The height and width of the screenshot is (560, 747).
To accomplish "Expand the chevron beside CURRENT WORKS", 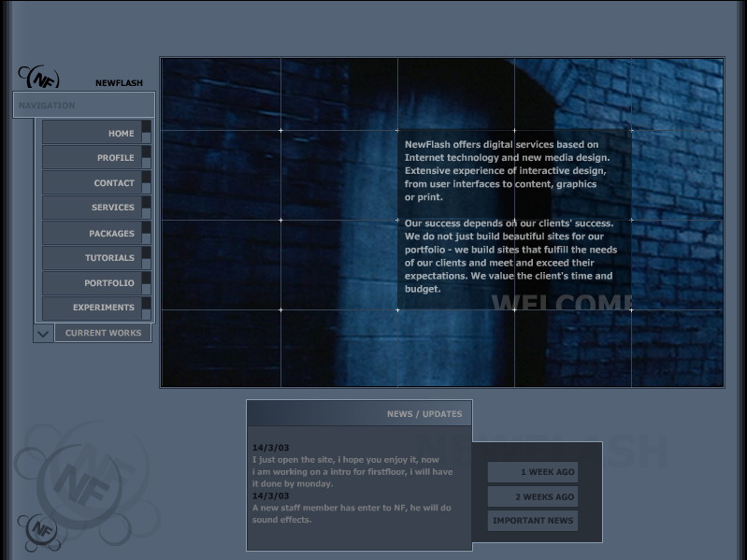I will point(43,334).
